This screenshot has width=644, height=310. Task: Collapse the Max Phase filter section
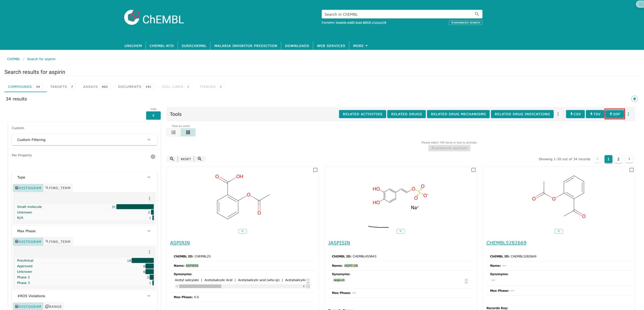click(x=149, y=231)
